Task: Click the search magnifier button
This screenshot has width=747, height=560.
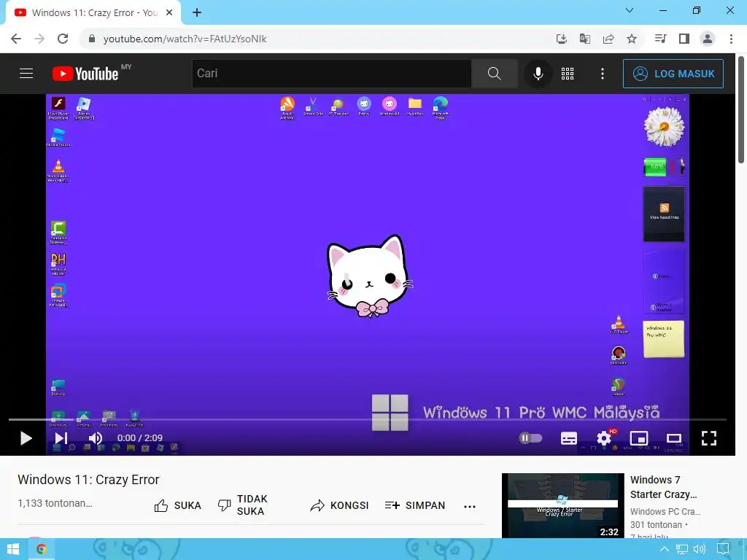Action: pos(495,74)
